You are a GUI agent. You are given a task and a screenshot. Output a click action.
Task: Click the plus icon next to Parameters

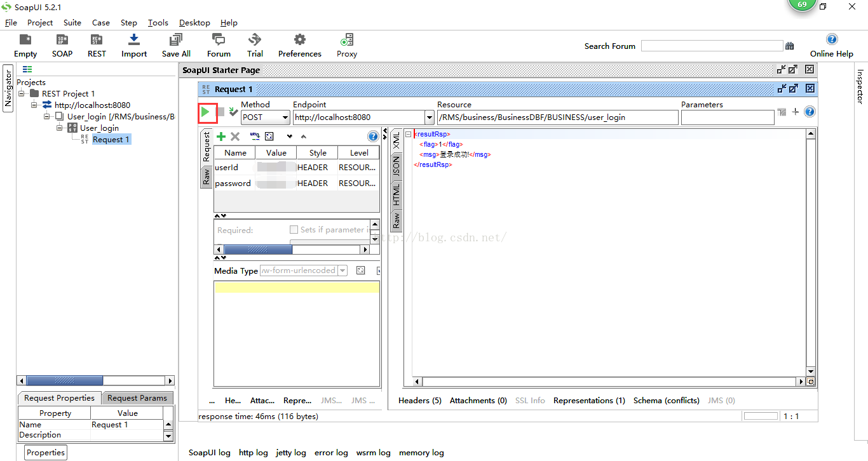click(796, 112)
